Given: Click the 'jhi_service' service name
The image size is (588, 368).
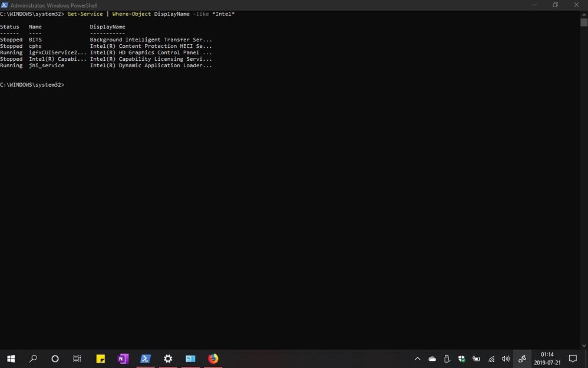Looking at the screenshot, I should (47, 65).
